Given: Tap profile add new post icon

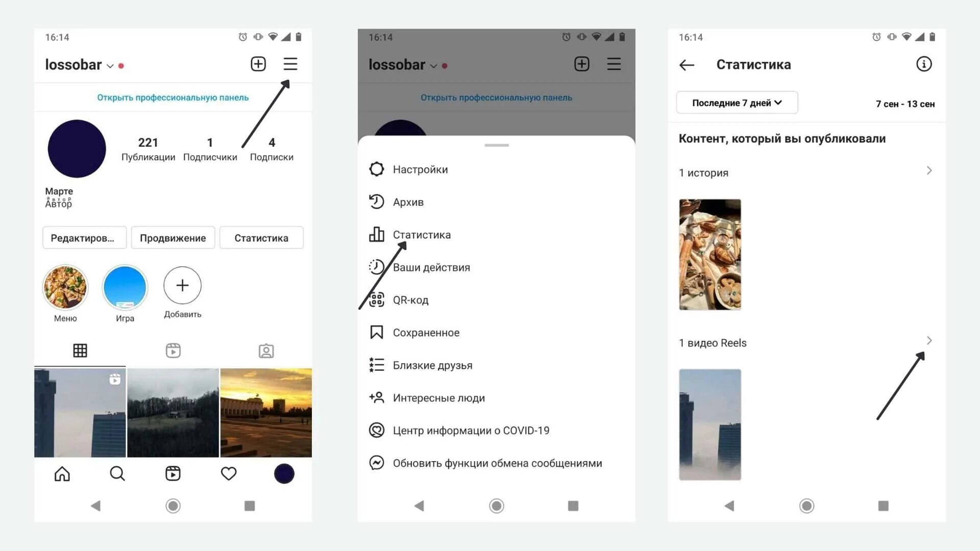Looking at the screenshot, I should [258, 64].
